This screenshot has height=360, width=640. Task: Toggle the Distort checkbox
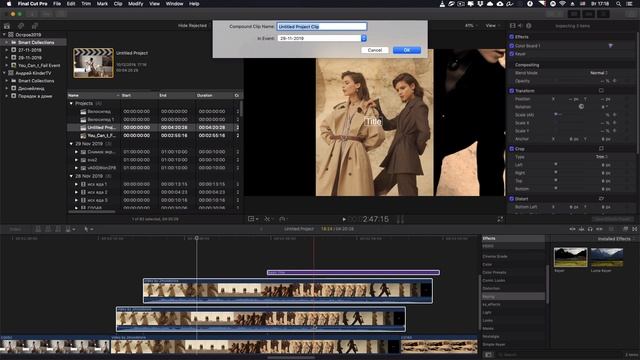(511, 199)
